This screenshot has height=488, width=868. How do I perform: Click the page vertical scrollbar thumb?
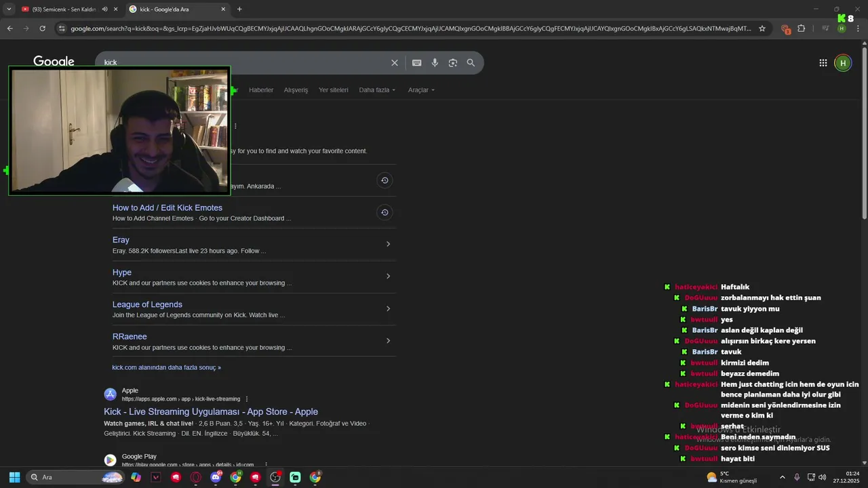[x=864, y=132]
